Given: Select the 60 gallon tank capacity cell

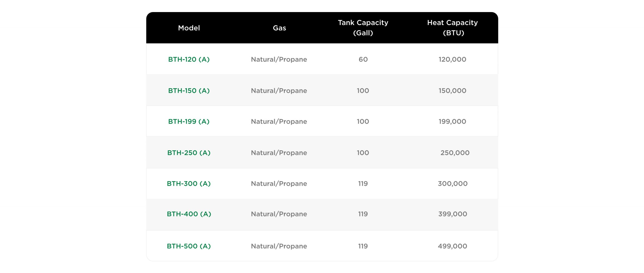Looking at the screenshot, I should (x=363, y=59).
